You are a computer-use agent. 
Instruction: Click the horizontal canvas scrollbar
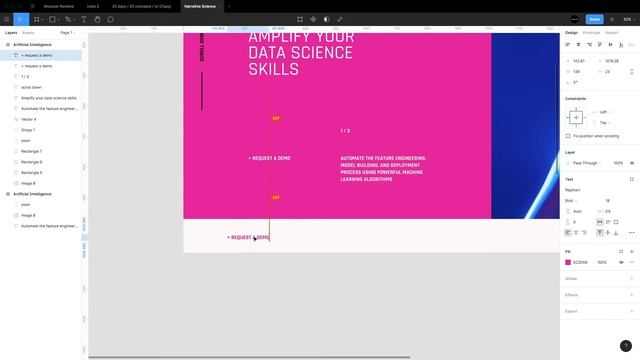point(249,357)
